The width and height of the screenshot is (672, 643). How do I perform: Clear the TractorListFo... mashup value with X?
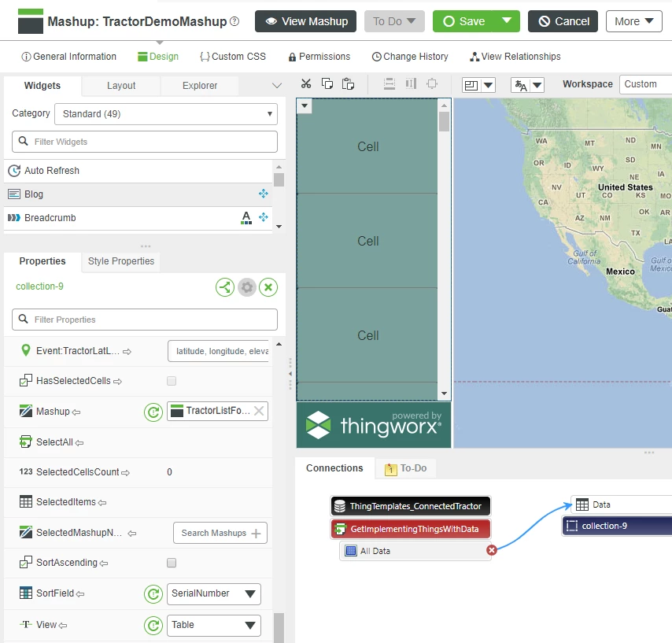coord(259,411)
